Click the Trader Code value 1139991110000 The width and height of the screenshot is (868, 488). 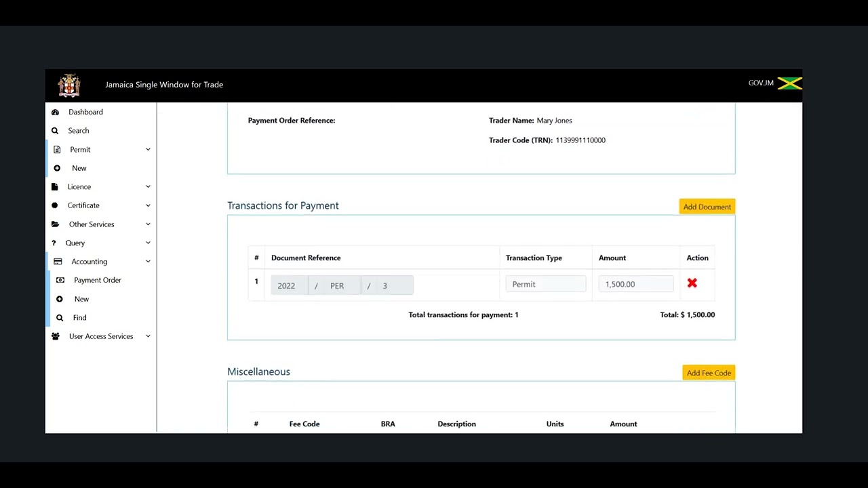point(580,140)
